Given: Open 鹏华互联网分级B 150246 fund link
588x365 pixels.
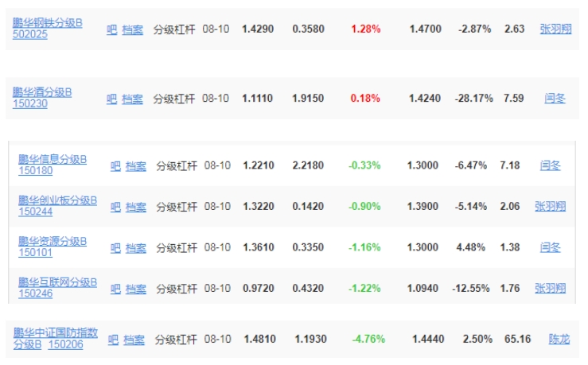Looking at the screenshot, I should point(57,287).
